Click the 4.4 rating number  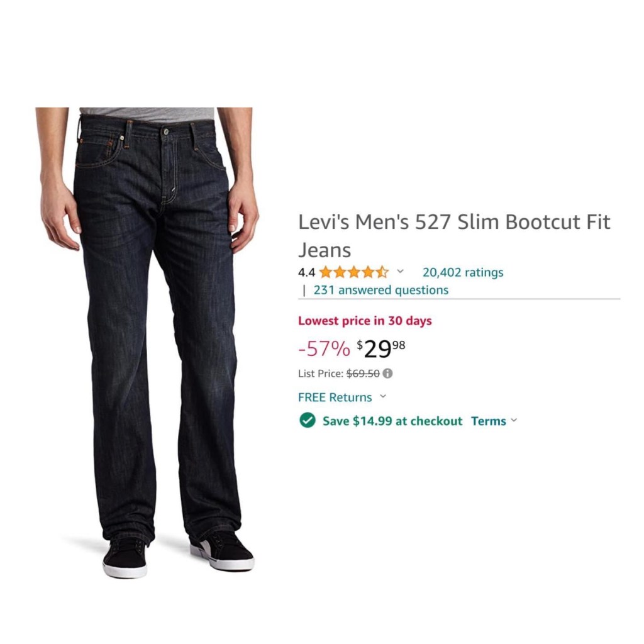click(306, 272)
